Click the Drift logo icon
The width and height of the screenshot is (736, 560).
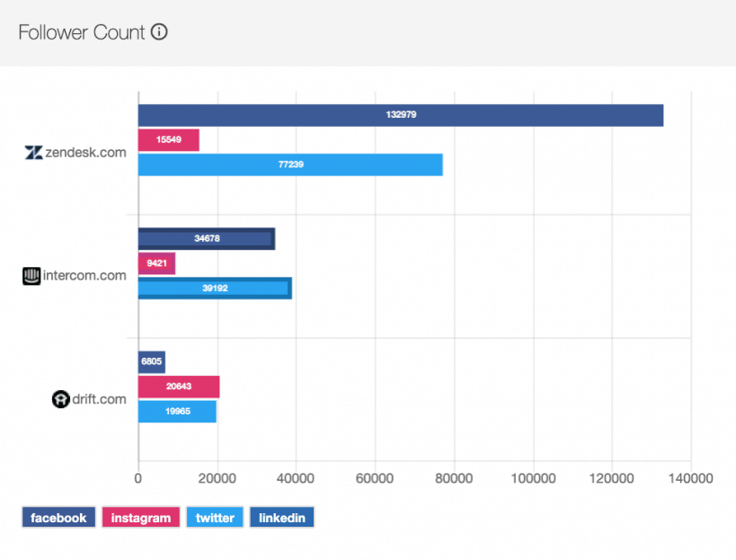coord(60,399)
